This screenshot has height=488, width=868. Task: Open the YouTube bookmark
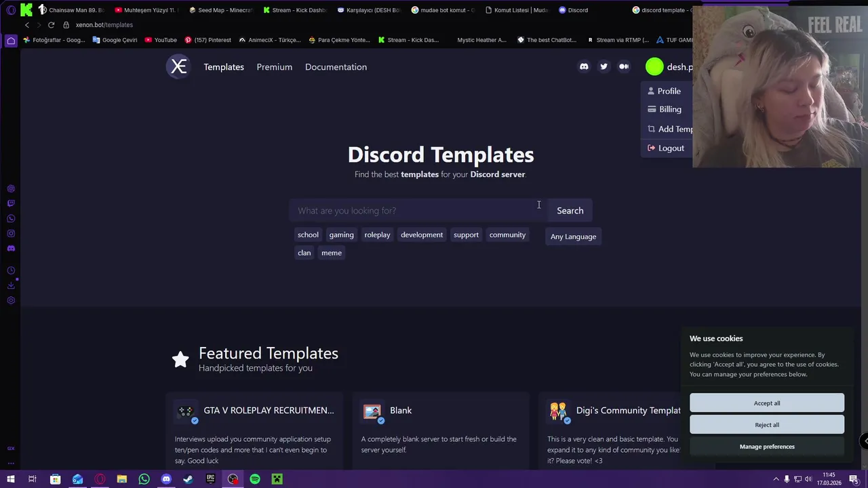pyautogui.click(x=161, y=40)
